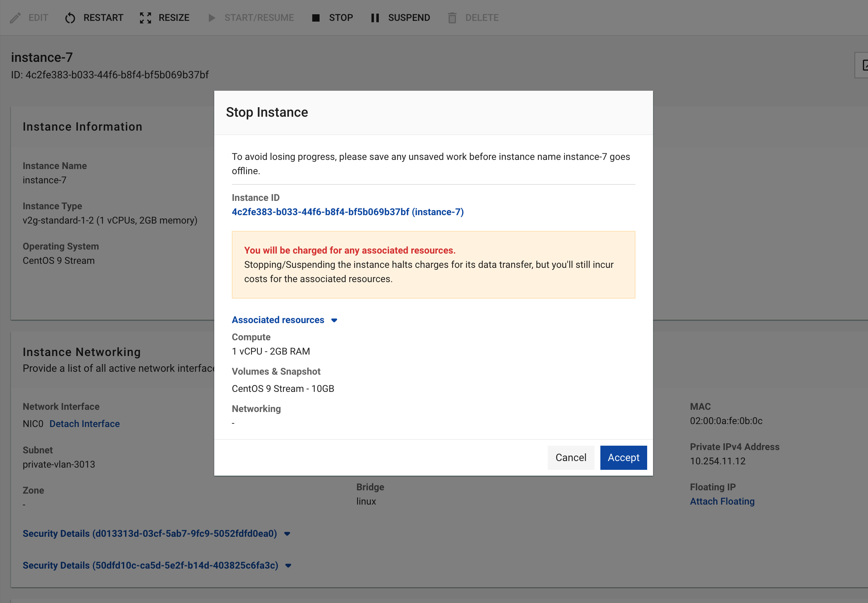
Task: Open the instance ID link in dialog
Action: coord(347,212)
